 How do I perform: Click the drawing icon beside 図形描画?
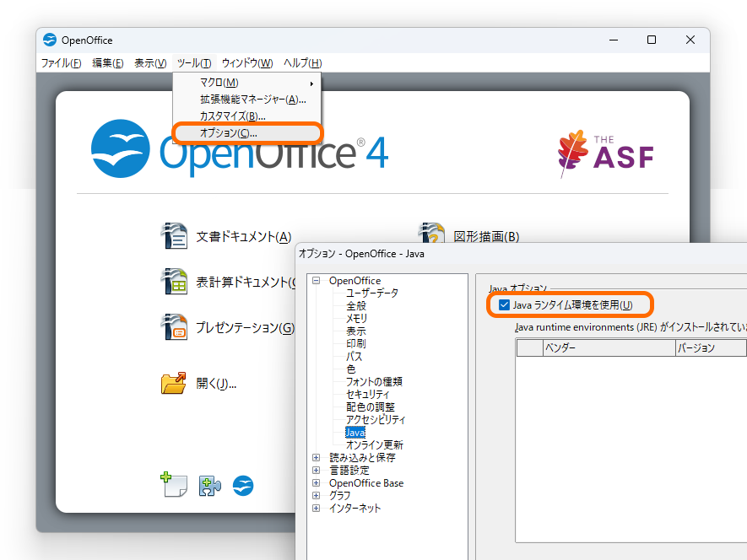point(431,233)
